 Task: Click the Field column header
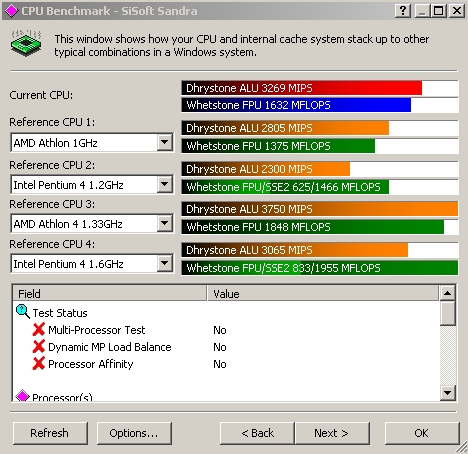[x=110, y=293]
